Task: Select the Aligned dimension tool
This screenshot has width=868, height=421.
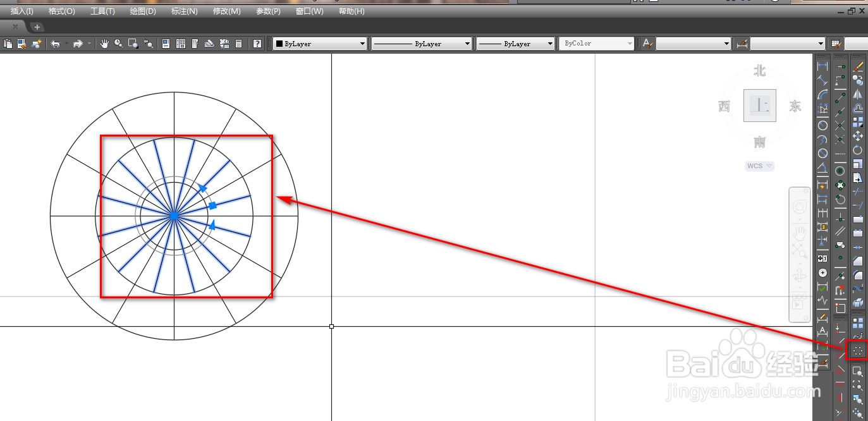Action: (x=822, y=80)
